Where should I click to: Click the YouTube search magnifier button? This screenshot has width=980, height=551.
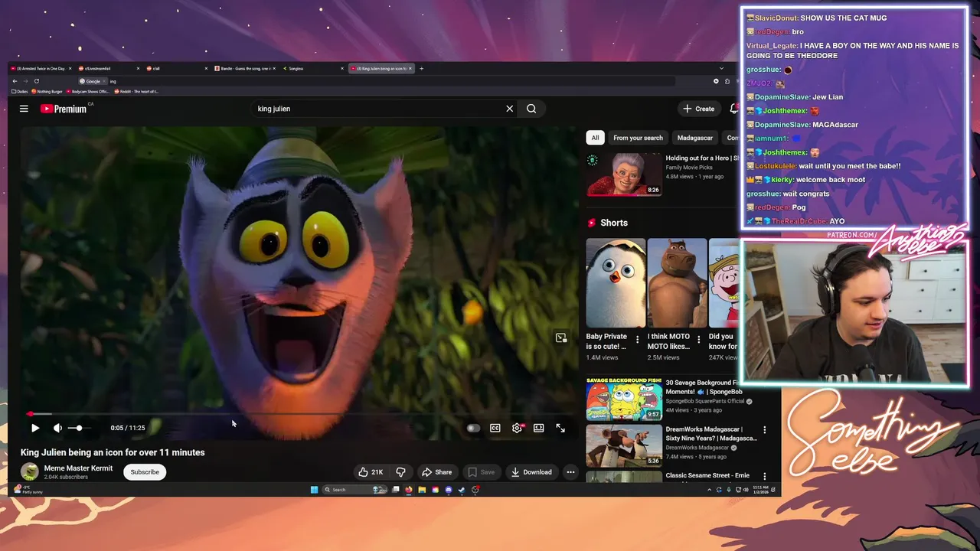tap(531, 109)
